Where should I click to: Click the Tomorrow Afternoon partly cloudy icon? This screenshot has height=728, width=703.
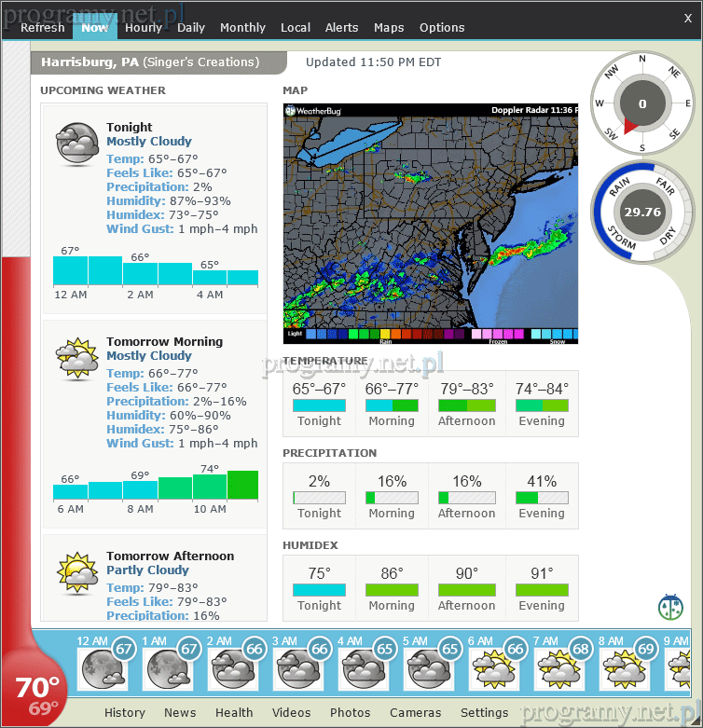tap(77, 573)
